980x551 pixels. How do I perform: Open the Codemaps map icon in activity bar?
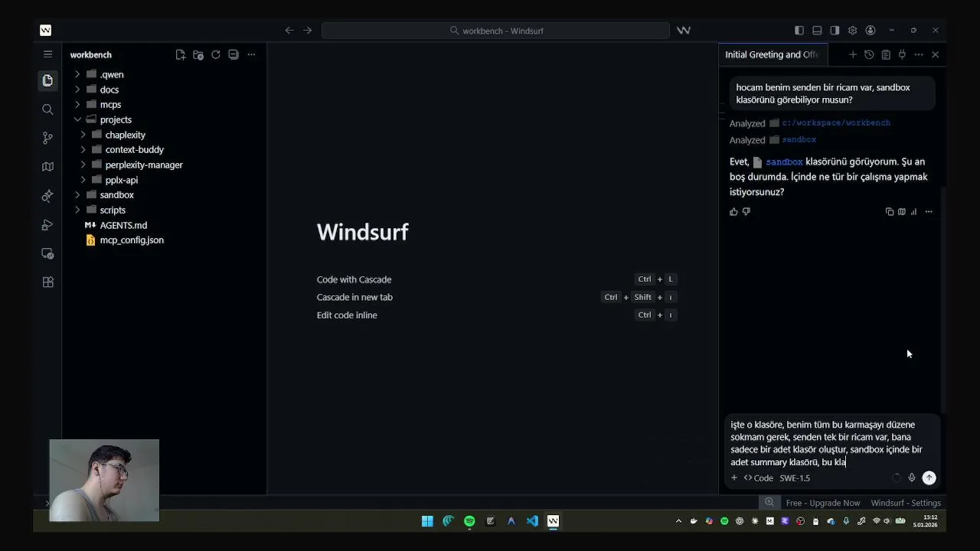pyautogui.click(x=47, y=167)
